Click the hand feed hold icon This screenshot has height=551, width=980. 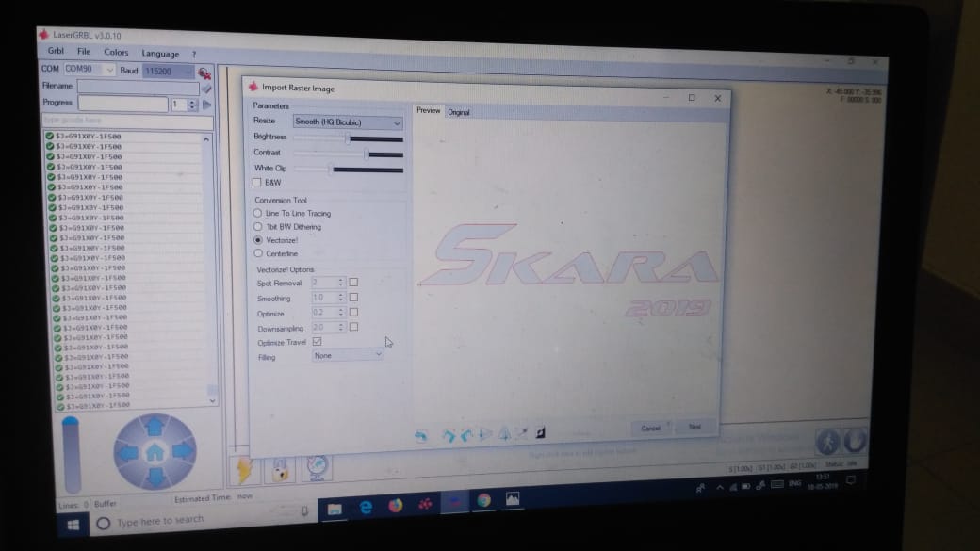point(855,441)
